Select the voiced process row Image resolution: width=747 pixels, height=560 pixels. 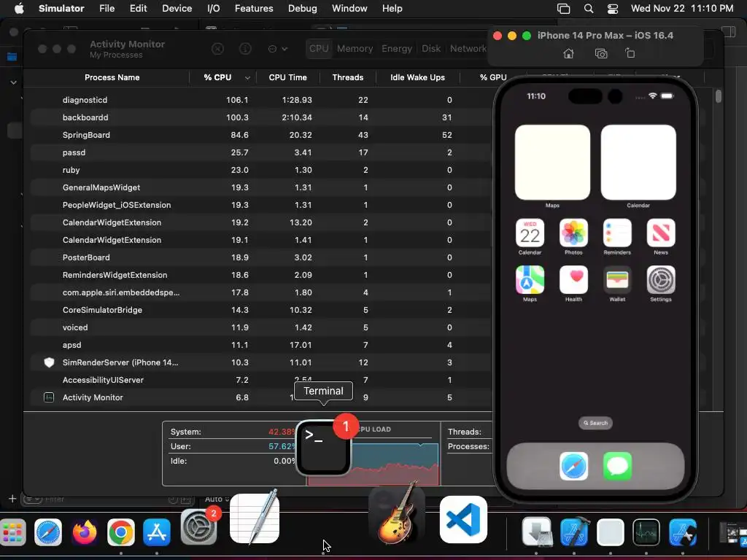(261, 327)
